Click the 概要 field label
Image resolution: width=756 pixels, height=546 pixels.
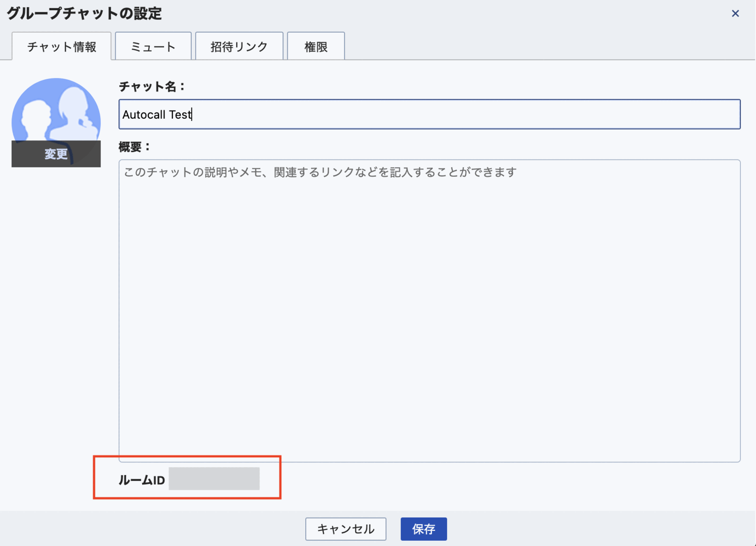134,147
